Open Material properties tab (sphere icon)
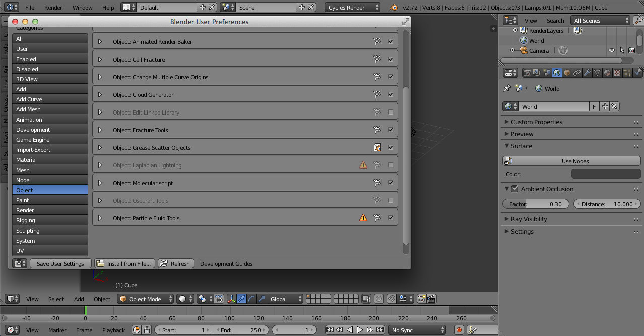The height and width of the screenshot is (336, 644). 607,73
